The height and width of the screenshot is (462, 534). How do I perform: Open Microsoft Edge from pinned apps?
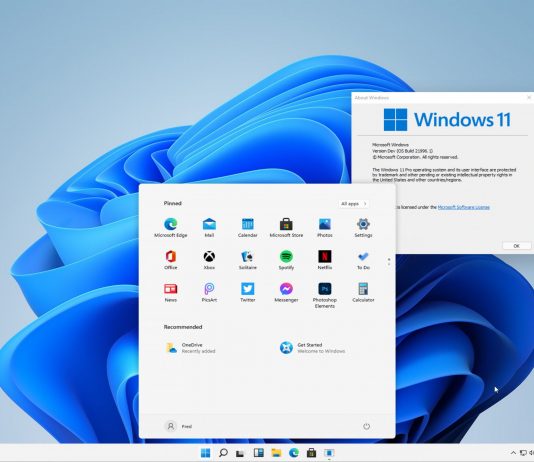171,227
